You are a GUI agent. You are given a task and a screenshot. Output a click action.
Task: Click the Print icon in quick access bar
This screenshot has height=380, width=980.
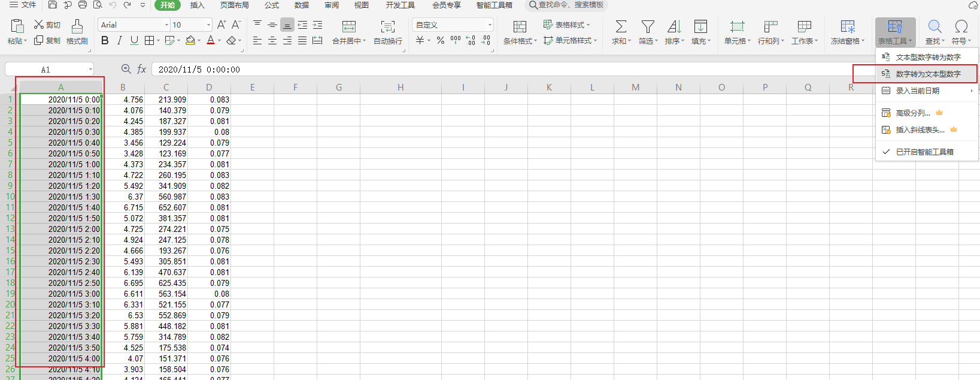83,5
